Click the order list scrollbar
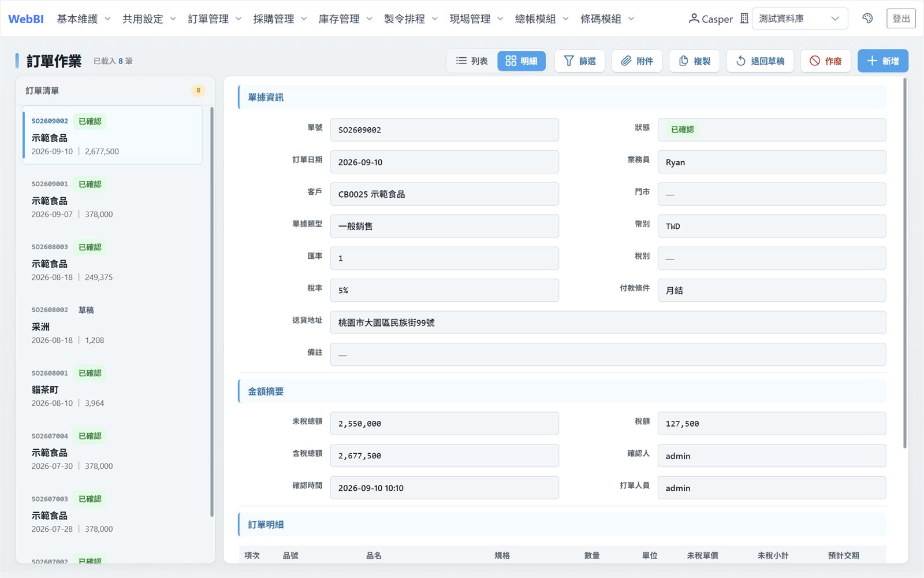This screenshot has width=924, height=578. [212, 312]
